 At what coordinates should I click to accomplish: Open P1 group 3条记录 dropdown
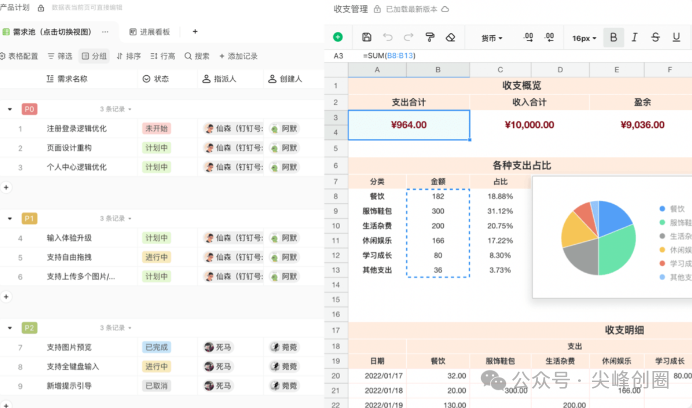tap(116, 219)
